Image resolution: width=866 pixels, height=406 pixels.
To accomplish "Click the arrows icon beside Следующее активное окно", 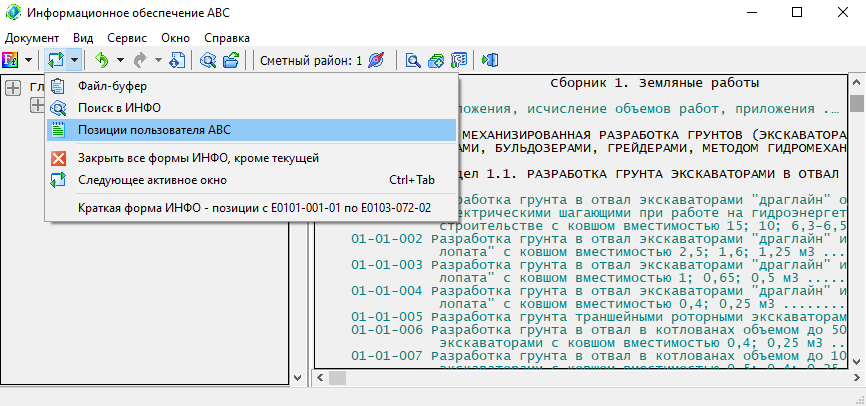I will (x=58, y=180).
